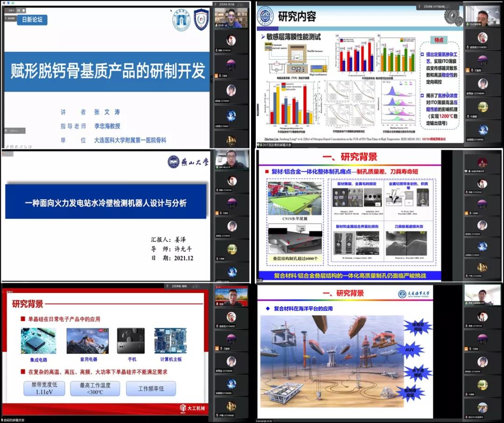This screenshot has height=423, width=504.
Task: Click the 秦莉的屏幕共享 status label
Action: (13, 420)
